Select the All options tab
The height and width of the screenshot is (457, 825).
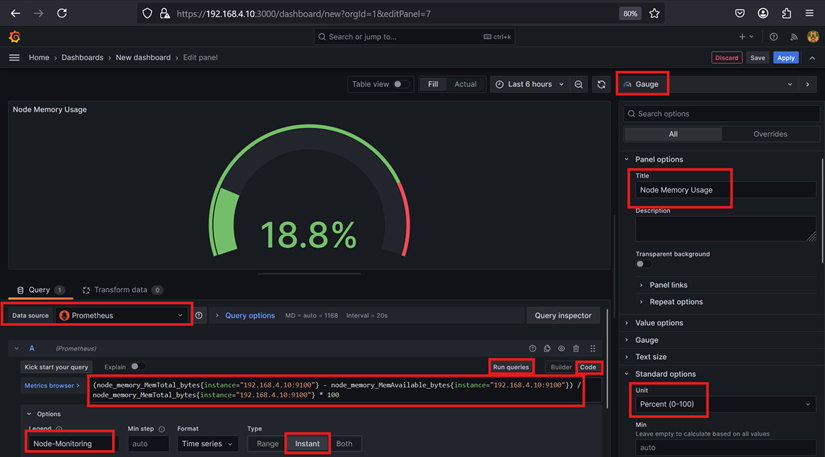(673, 134)
